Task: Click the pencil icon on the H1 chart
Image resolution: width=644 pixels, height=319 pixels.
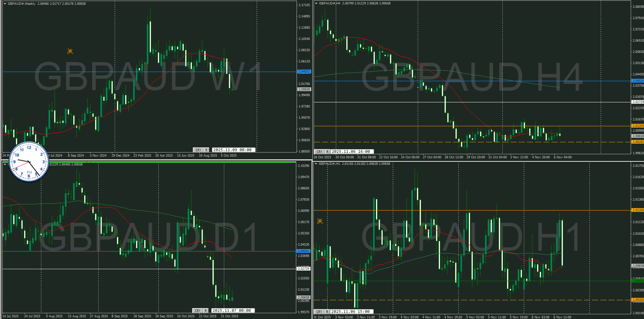Action: [x=320, y=221]
